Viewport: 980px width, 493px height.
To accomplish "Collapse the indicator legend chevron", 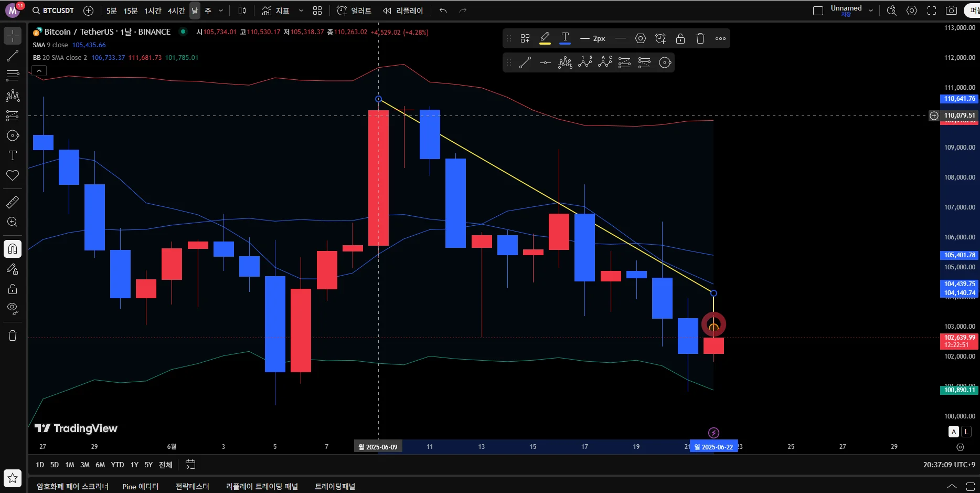I will pos(39,70).
